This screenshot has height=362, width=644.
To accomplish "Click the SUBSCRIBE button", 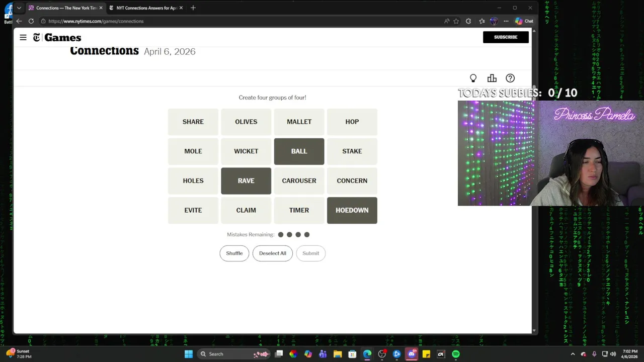I will pyautogui.click(x=506, y=37).
